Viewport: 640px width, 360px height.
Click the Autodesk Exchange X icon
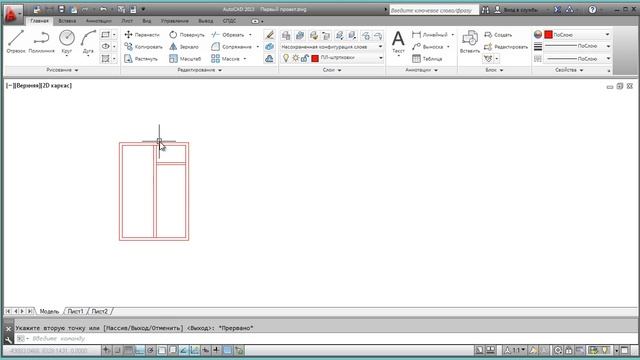click(x=557, y=10)
